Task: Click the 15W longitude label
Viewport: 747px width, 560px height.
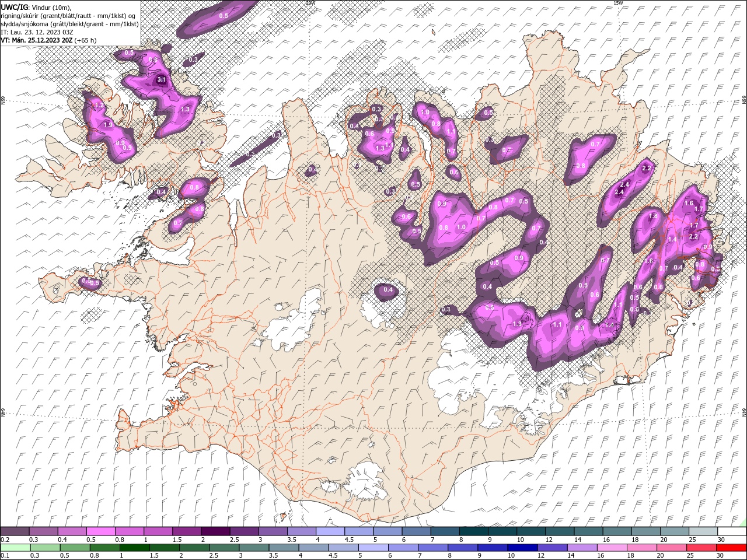Action: coord(618,3)
